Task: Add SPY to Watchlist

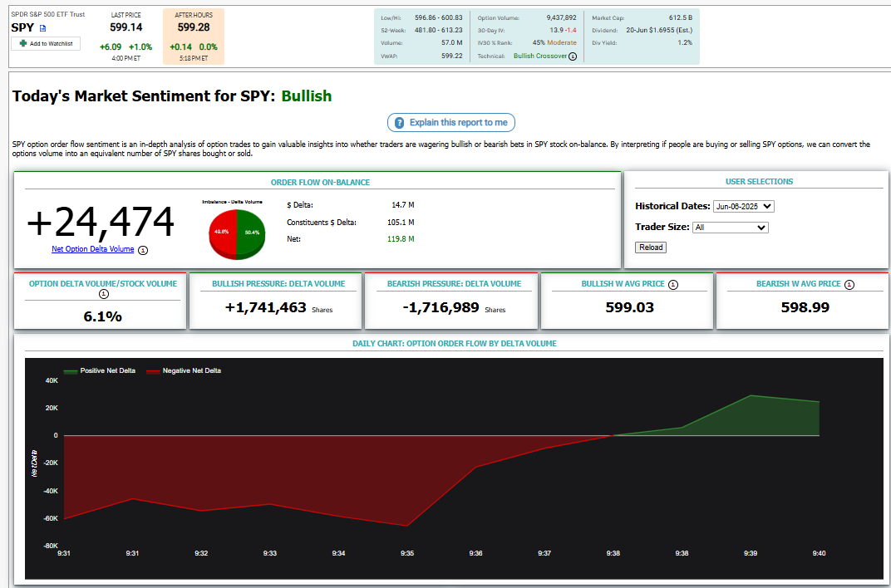Action: click(x=46, y=43)
